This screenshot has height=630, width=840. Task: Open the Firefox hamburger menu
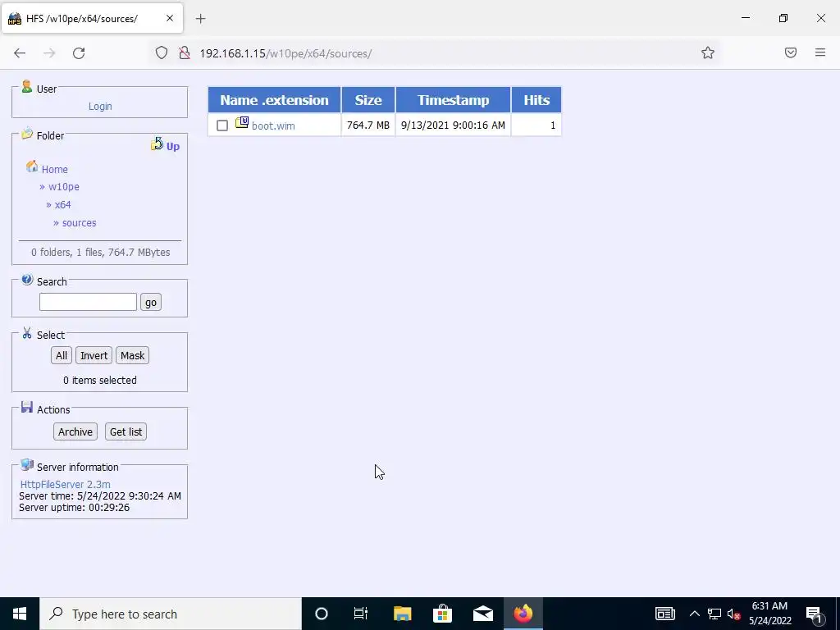click(x=820, y=52)
